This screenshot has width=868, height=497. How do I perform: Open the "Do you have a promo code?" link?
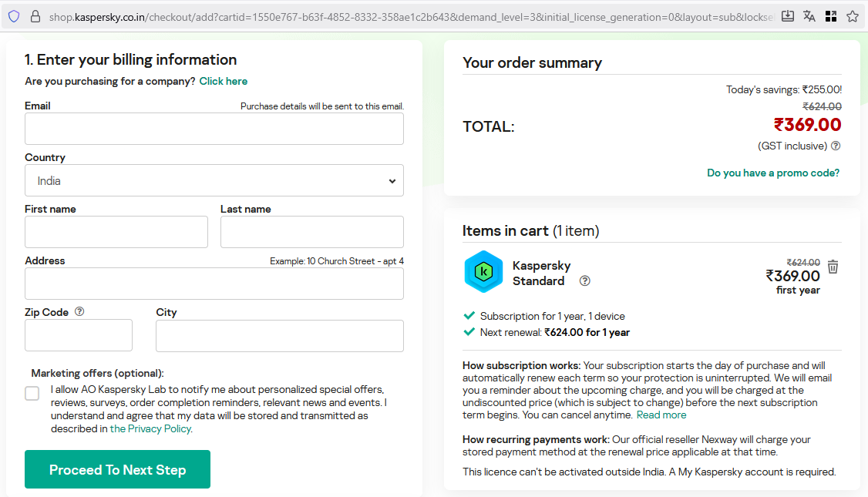click(773, 173)
